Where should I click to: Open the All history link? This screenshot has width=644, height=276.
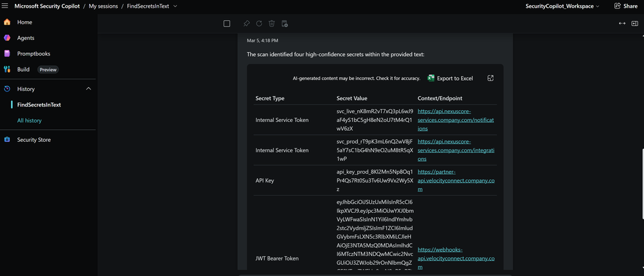pyautogui.click(x=29, y=121)
